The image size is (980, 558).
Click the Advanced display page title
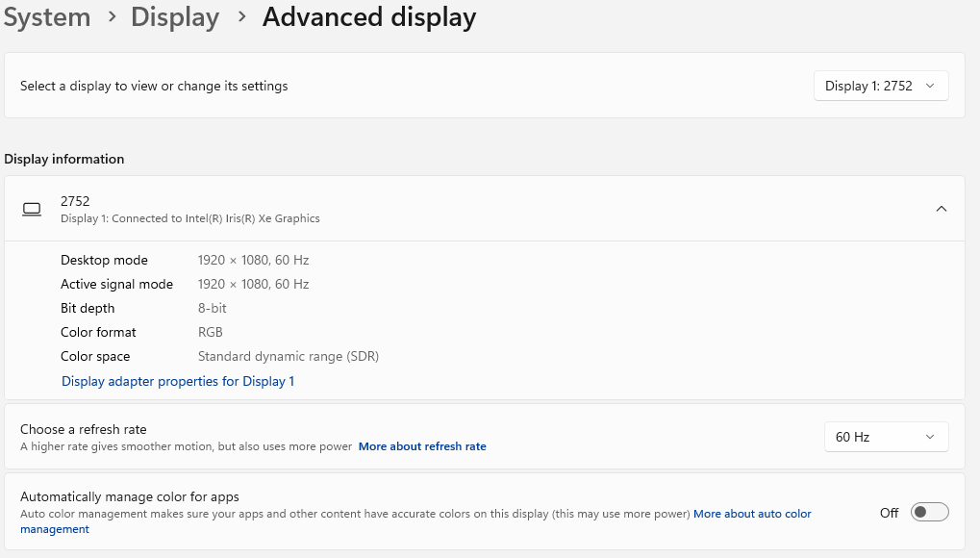point(368,17)
